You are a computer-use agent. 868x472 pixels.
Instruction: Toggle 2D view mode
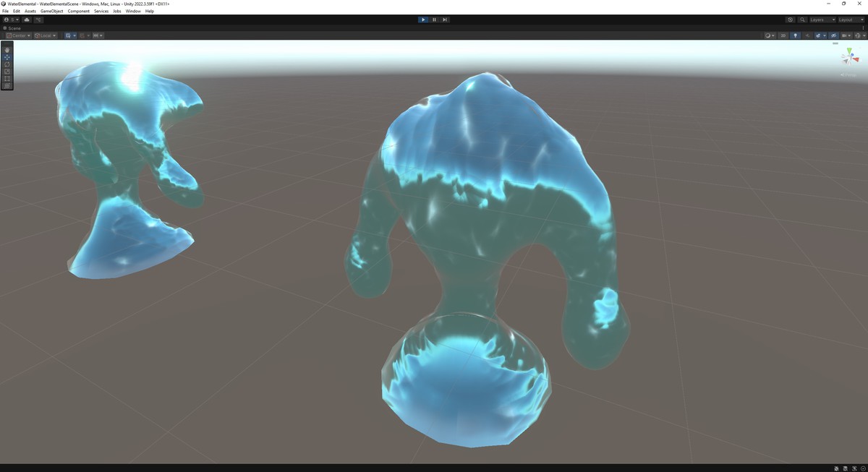pos(783,35)
